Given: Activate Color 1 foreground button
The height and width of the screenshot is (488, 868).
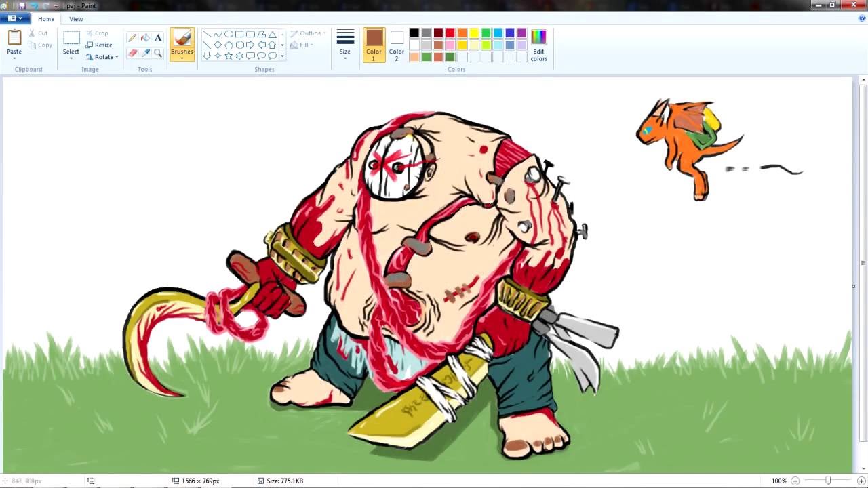Looking at the screenshot, I should [374, 45].
